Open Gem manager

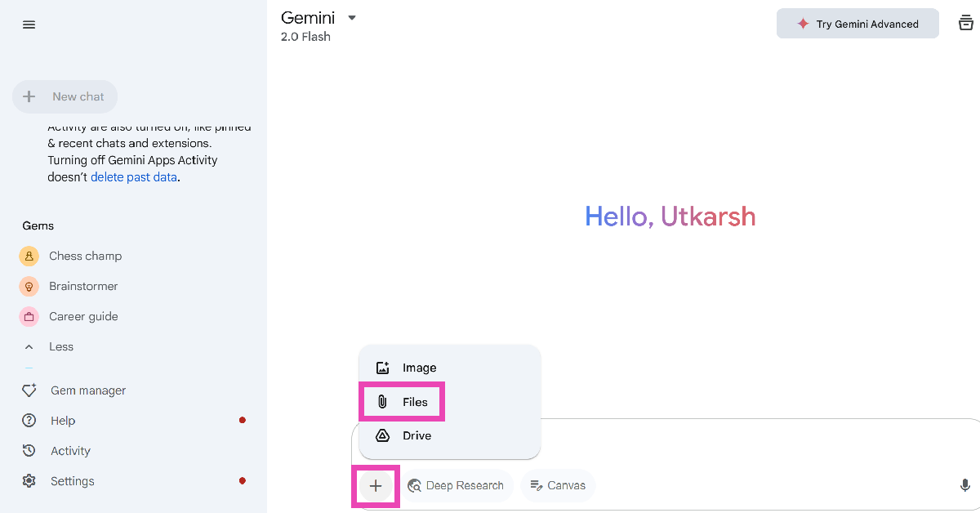(x=87, y=390)
